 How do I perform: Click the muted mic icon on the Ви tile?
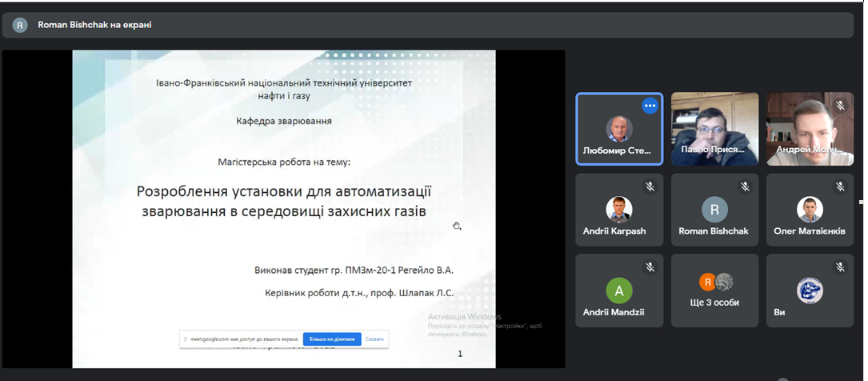pyautogui.click(x=840, y=267)
